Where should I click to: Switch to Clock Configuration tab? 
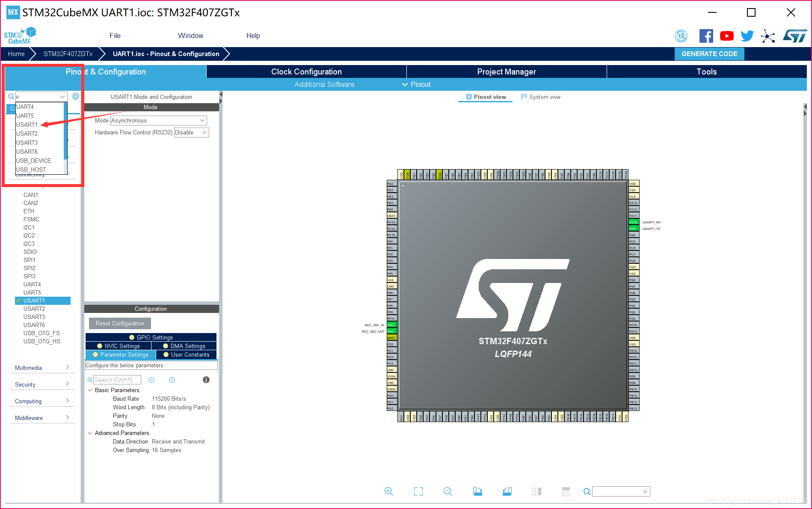[306, 71]
